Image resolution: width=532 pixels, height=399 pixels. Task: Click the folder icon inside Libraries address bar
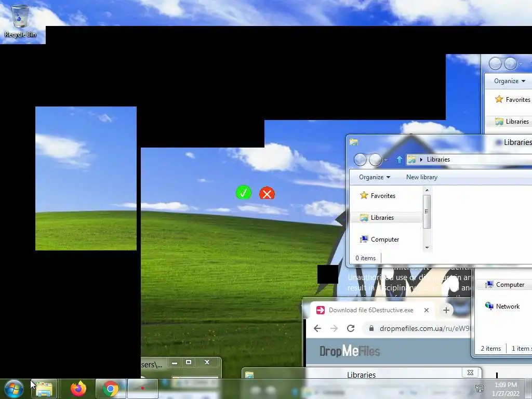412,159
